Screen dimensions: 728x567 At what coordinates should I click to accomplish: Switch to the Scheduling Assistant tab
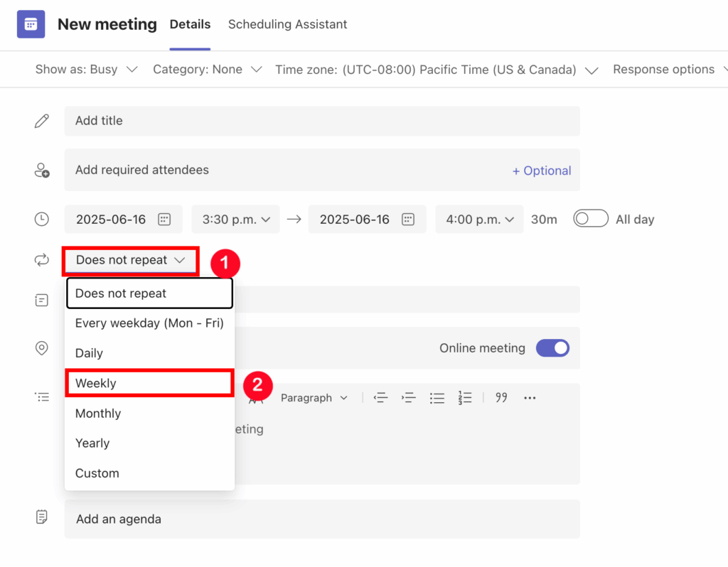pyautogui.click(x=287, y=24)
